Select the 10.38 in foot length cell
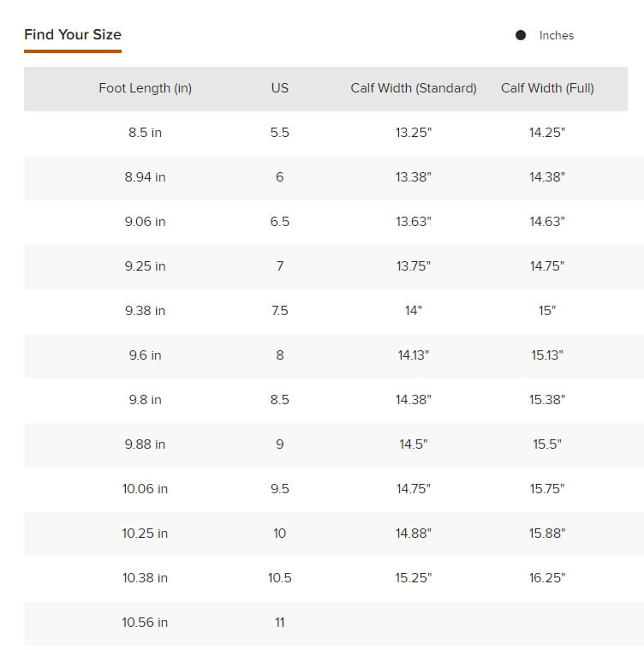 coord(145,578)
